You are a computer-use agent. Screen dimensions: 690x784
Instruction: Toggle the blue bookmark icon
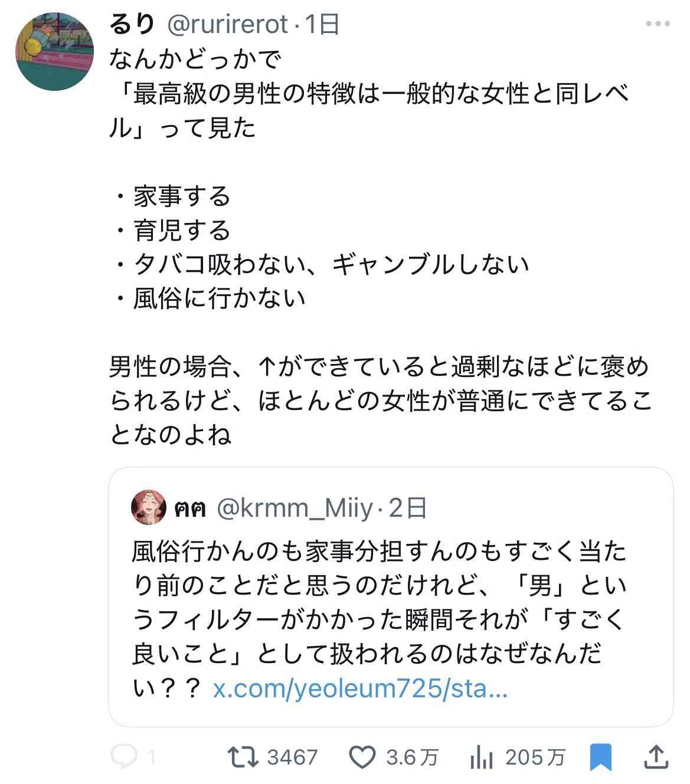601,757
